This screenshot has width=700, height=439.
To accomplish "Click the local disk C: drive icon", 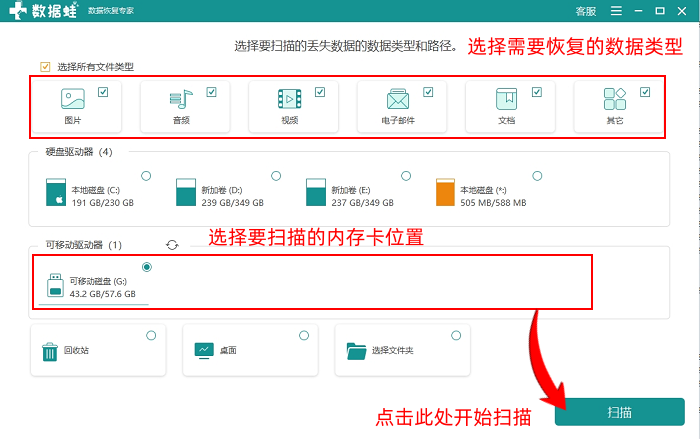I will [x=56, y=192].
